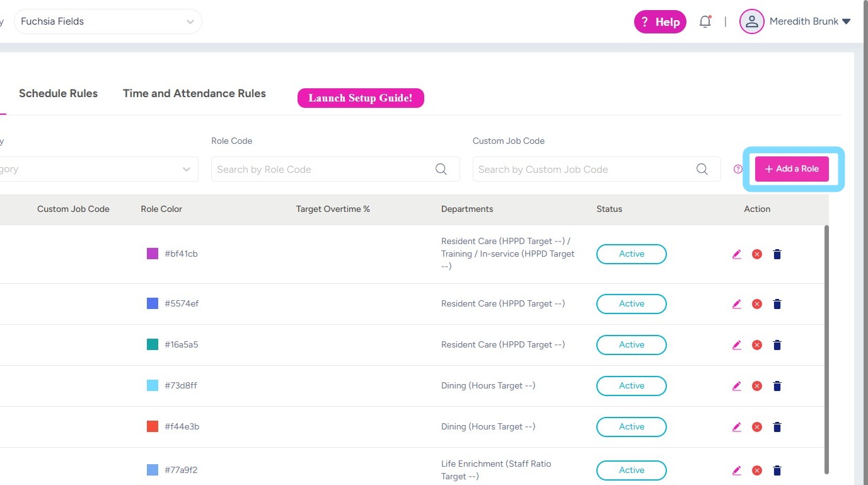The image size is (868, 485).
Task: Switch to the Schedule Rules tab
Action: (x=58, y=93)
